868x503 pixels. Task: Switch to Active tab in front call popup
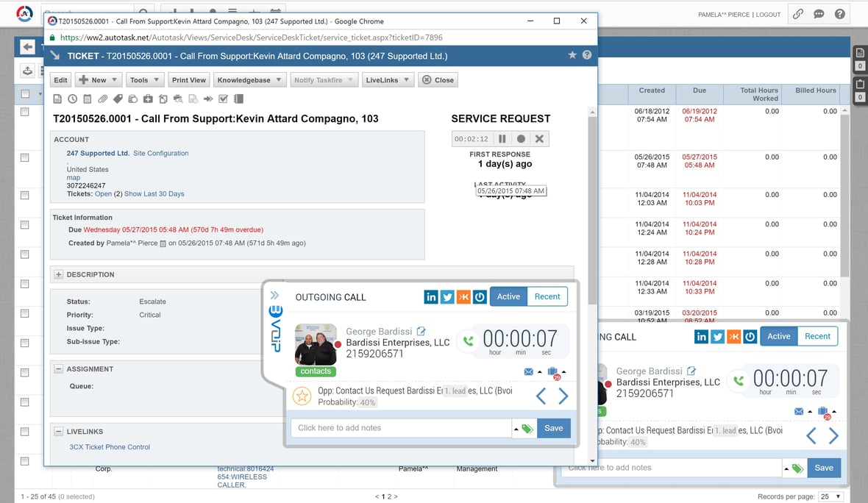click(508, 296)
